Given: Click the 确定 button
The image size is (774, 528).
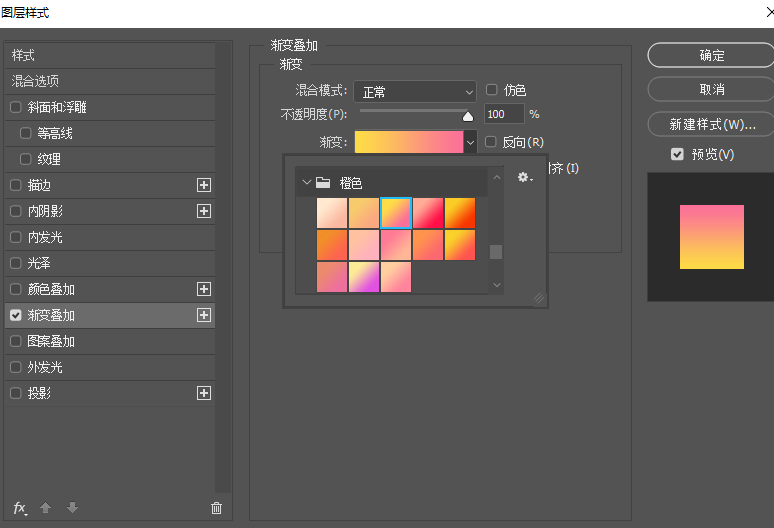Looking at the screenshot, I should click(711, 55).
